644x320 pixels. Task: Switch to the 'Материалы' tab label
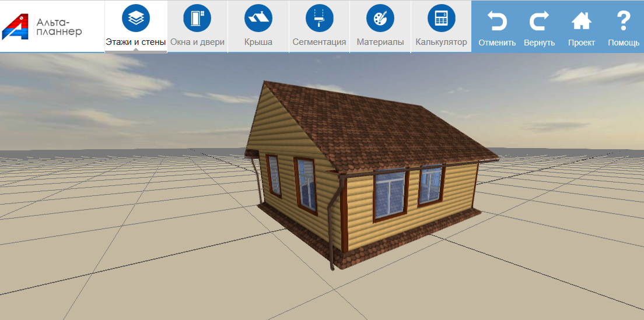tap(380, 42)
